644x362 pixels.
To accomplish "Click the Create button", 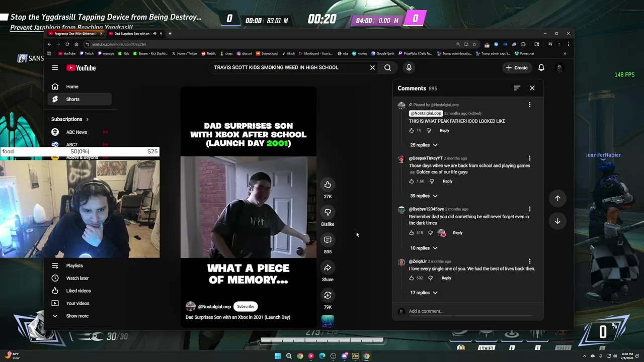I will coord(517,68).
